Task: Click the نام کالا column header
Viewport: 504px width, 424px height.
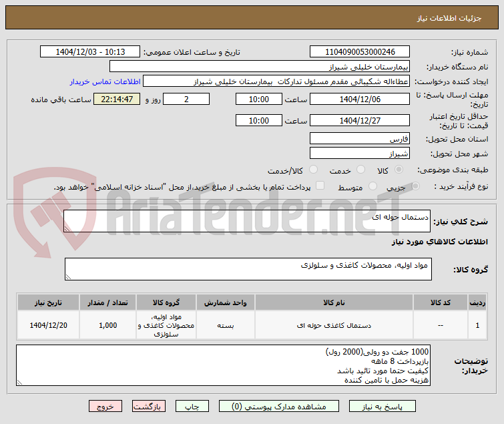Action: pos(334,302)
